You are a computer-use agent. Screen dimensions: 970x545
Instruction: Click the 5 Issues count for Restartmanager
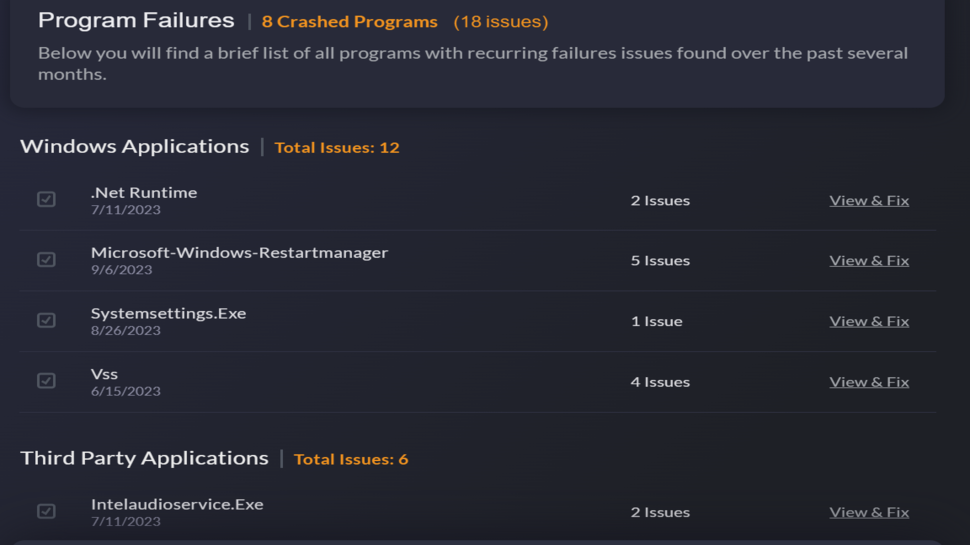[x=660, y=260]
